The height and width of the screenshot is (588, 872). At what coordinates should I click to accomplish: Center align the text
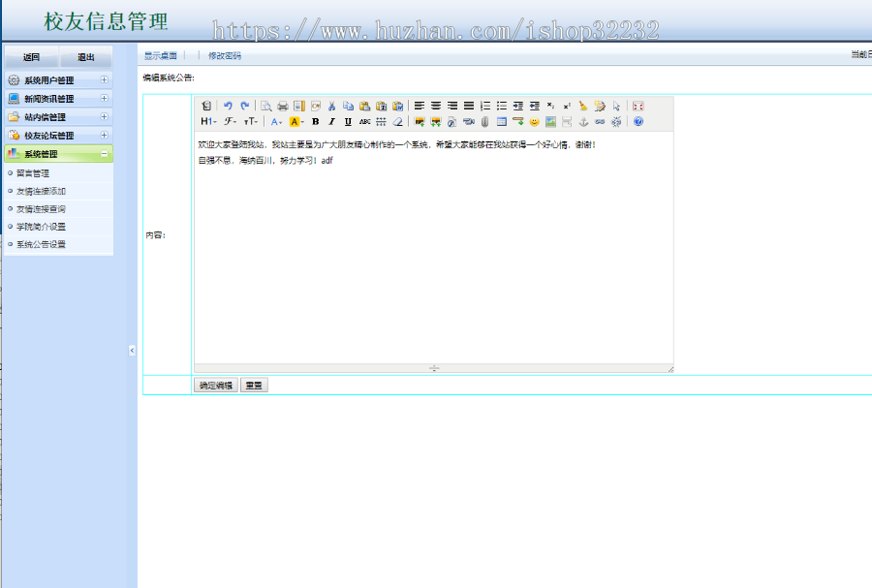[436, 106]
